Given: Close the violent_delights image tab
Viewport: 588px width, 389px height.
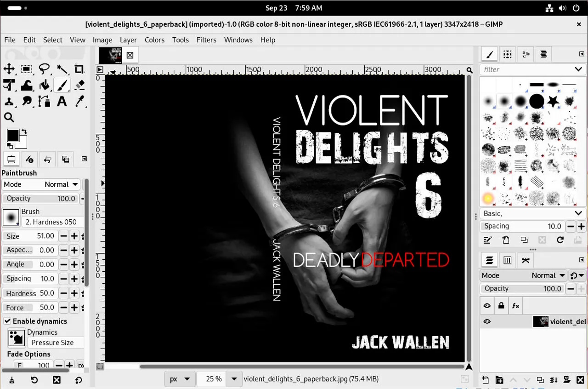Looking at the screenshot, I should pyautogui.click(x=130, y=55).
